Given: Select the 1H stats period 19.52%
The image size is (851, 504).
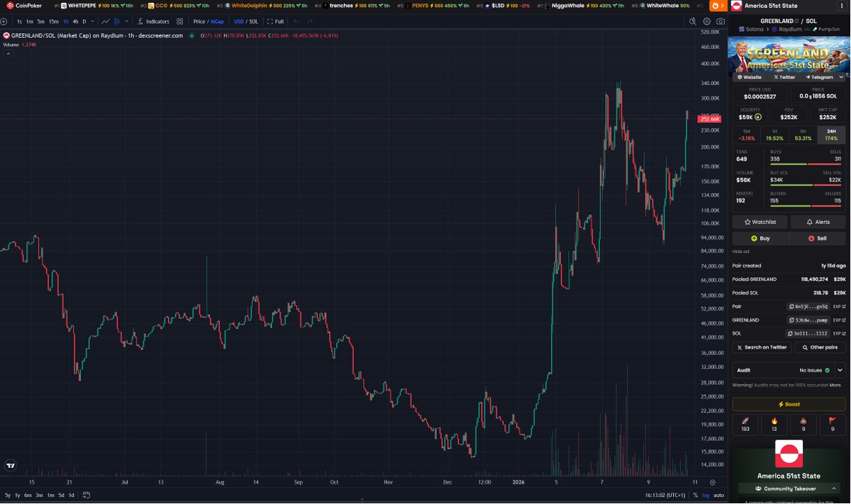Looking at the screenshot, I should click(x=774, y=135).
